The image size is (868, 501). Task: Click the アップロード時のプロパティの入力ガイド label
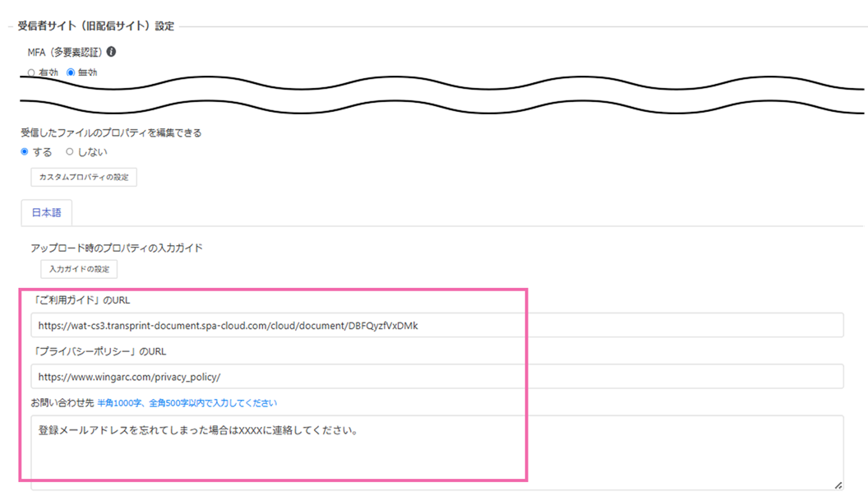click(x=117, y=248)
